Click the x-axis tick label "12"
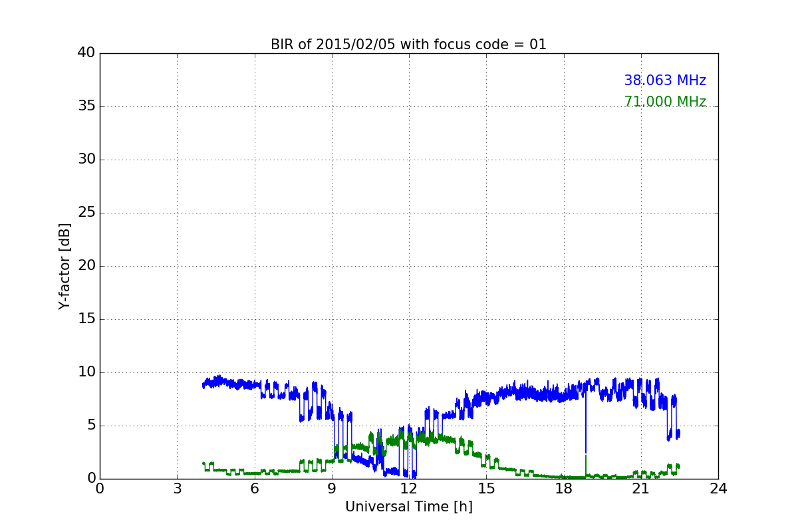This screenshot has width=798, height=532. [x=409, y=489]
